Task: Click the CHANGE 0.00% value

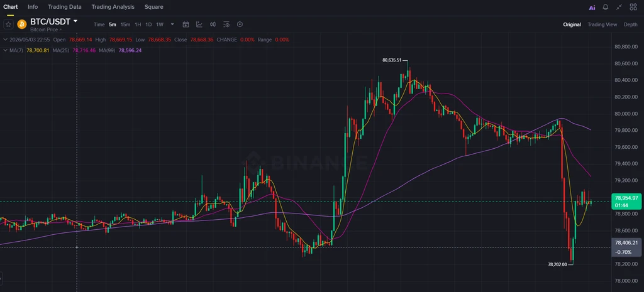Action: click(247, 40)
